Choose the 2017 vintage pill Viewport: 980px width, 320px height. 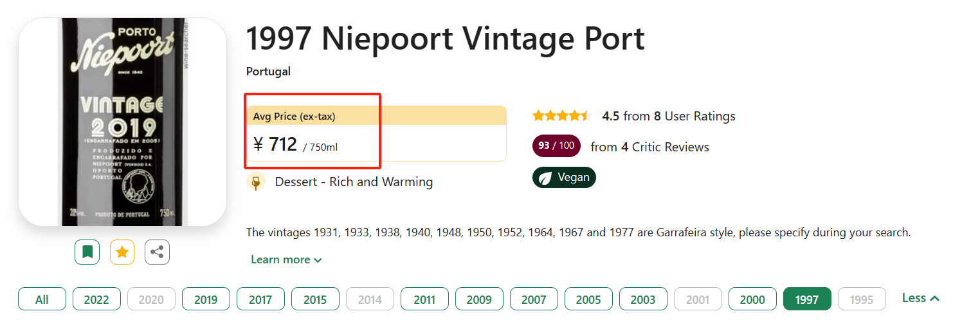pos(260,299)
